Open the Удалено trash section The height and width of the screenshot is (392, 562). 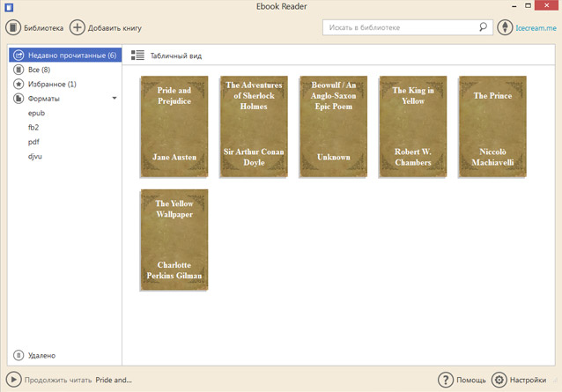[x=41, y=356]
